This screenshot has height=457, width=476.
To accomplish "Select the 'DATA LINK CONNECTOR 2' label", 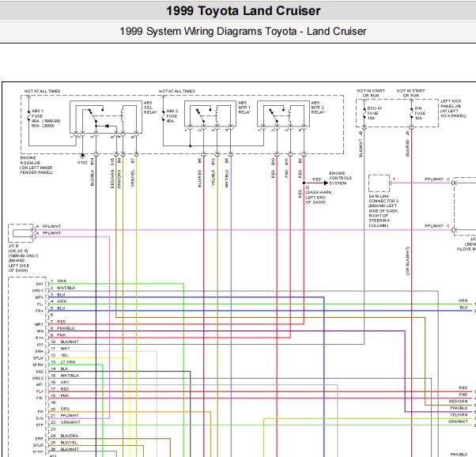I will pos(383,198).
